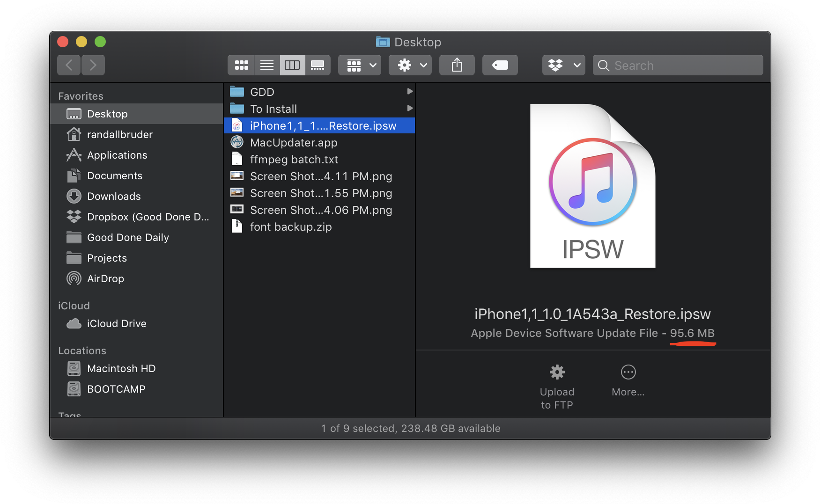Expand the GDD folder arrow

click(x=410, y=92)
